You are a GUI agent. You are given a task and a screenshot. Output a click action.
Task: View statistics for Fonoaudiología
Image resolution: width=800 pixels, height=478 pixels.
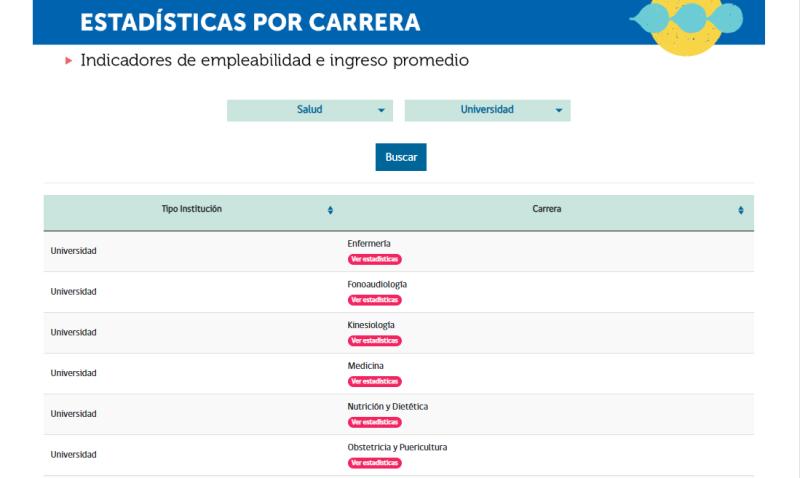375,300
